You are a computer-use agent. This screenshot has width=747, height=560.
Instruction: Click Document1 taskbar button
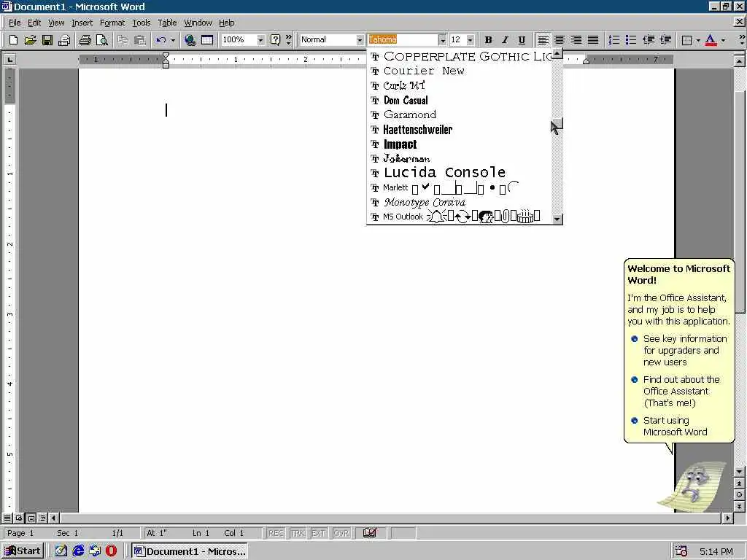coord(190,551)
